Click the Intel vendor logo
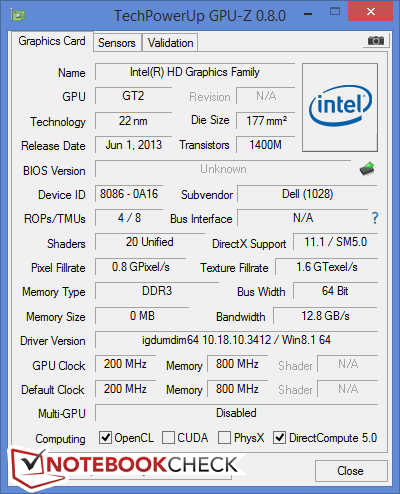The height and width of the screenshot is (494, 400). point(340,107)
